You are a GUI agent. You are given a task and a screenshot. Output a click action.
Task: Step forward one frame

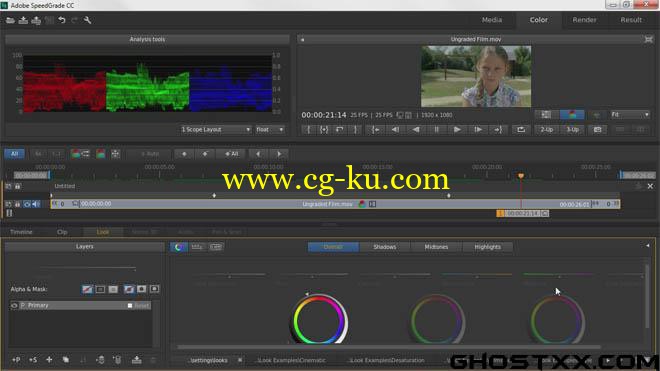tap(478, 130)
